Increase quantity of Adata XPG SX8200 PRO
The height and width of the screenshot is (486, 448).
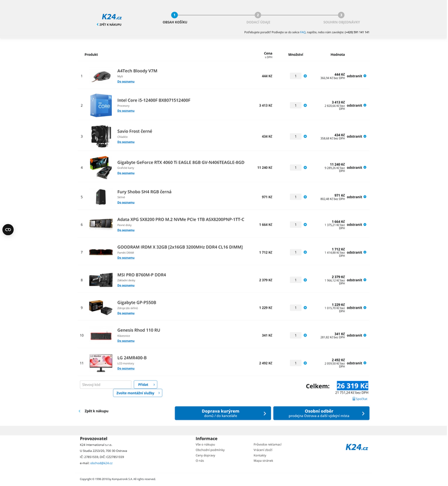[306, 225]
